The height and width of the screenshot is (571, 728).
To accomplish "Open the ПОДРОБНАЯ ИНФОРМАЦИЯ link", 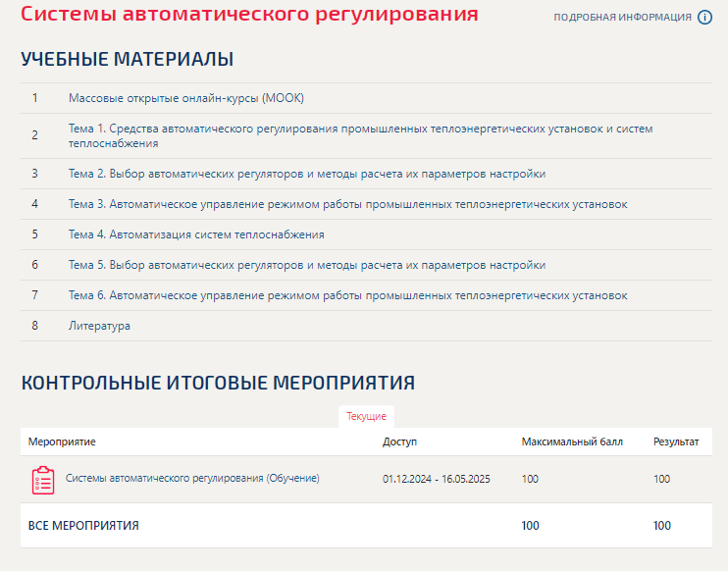I will 622,18.
